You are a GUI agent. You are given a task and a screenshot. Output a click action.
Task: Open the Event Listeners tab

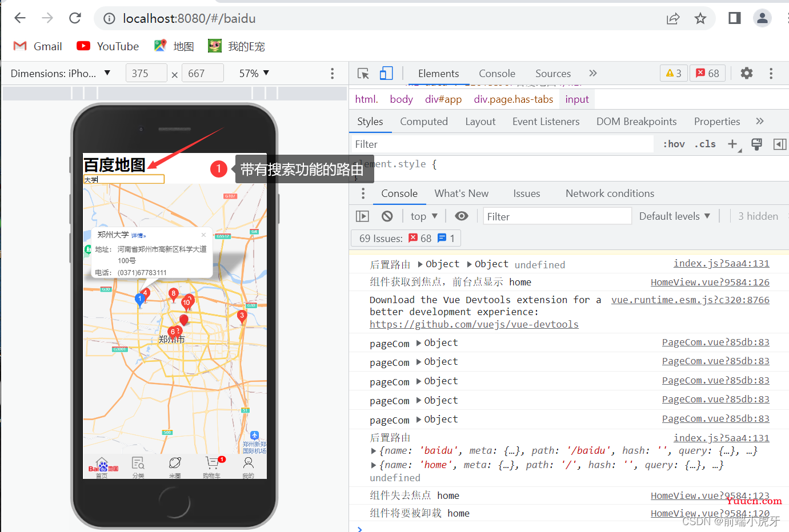(546, 122)
